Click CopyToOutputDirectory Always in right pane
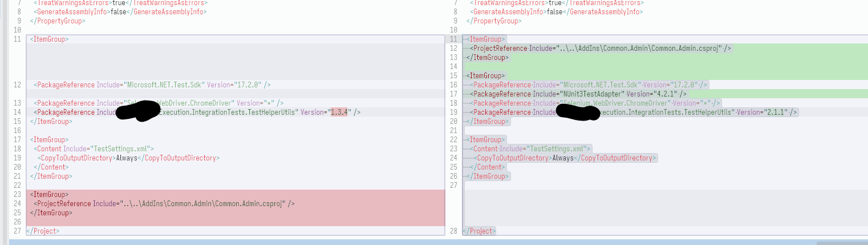Screen dimensions: 868x245 (566, 158)
